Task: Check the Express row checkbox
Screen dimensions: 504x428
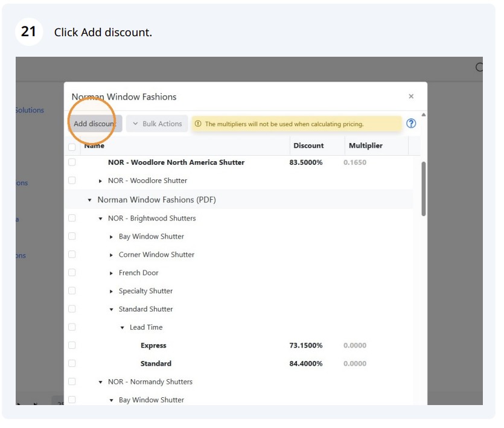Action: pos(72,346)
